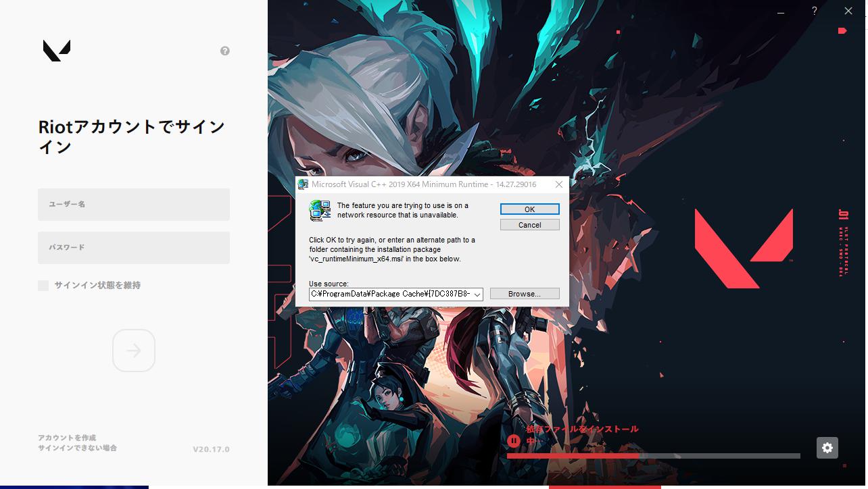
Task: Click the installer package icon in dialog title bar
Action: point(304,184)
